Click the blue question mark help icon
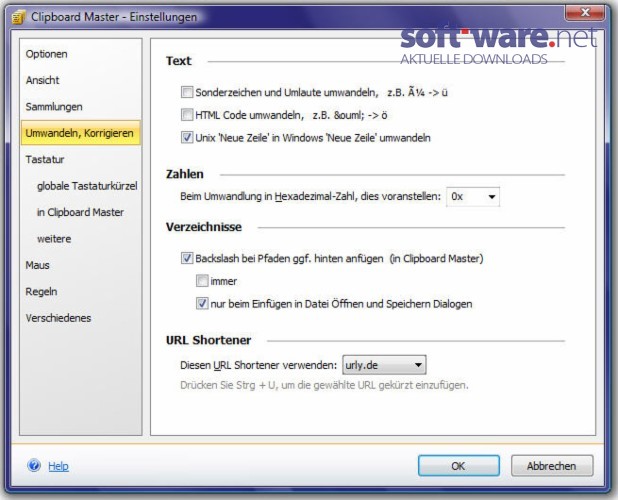Viewport: 618px width, 500px height. 34,465
